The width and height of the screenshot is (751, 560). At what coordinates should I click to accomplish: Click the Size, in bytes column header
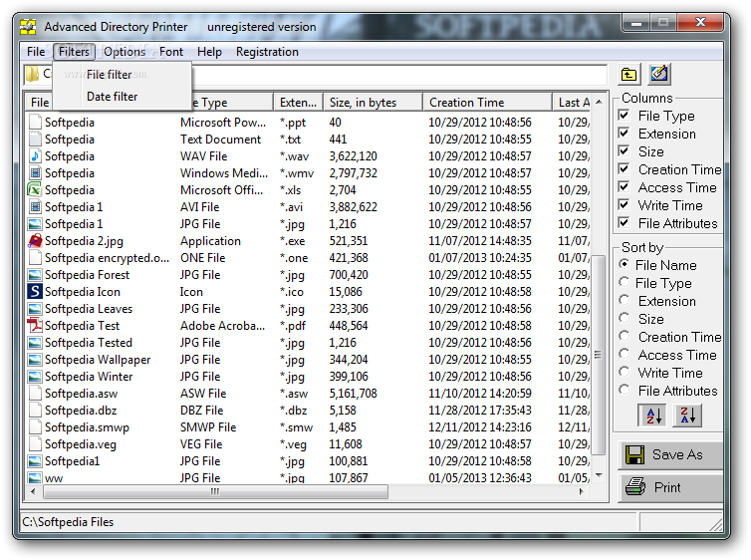pos(373,103)
